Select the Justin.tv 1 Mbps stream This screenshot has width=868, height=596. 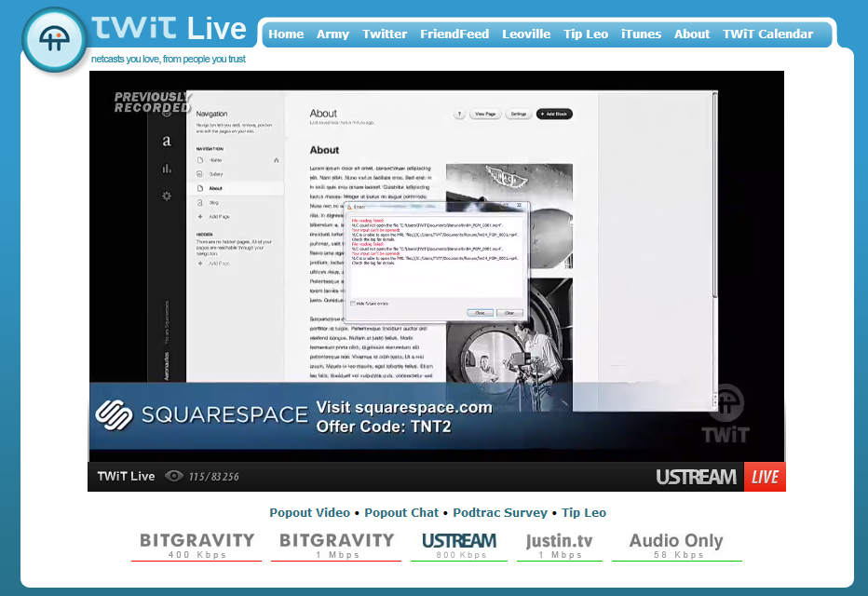click(x=559, y=545)
